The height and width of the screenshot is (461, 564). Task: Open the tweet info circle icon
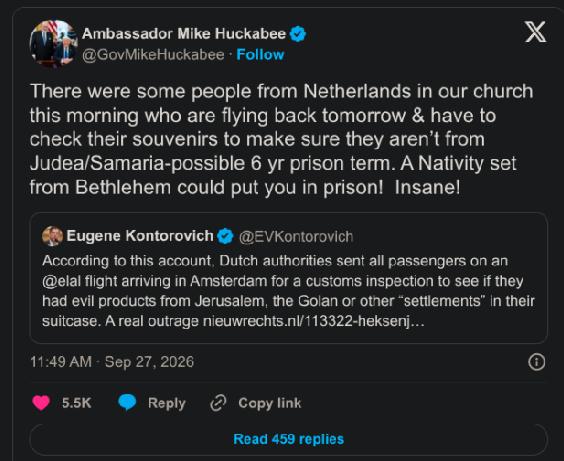tap(537, 362)
